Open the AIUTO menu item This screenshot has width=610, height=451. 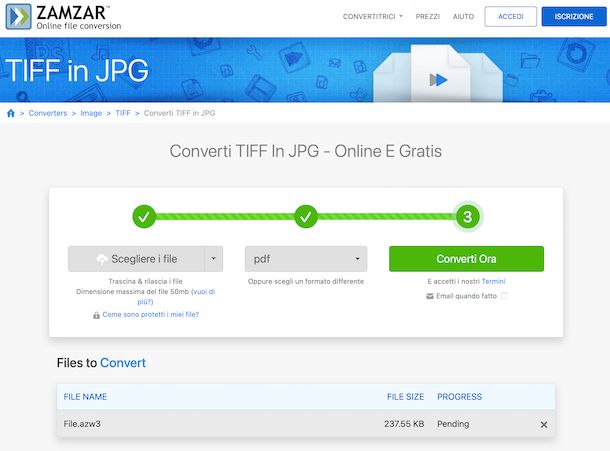tap(463, 17)
